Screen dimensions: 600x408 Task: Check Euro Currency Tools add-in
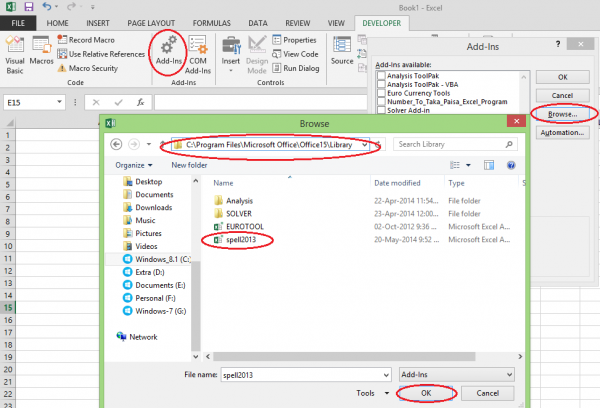point(381,93)
